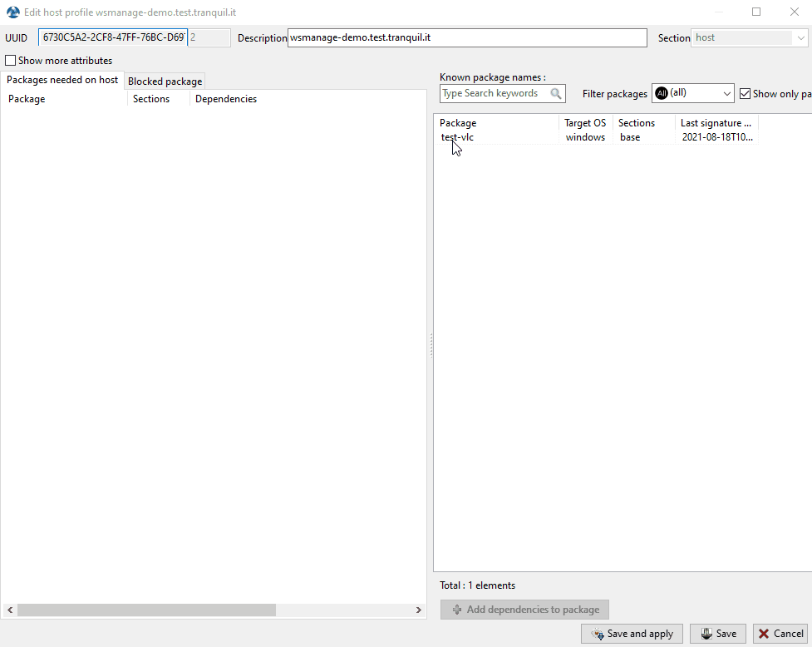The height and width of the screenshot is (647, 812).
Task: Click the search magnifier icon in keywords field
Action: (556, 94)
